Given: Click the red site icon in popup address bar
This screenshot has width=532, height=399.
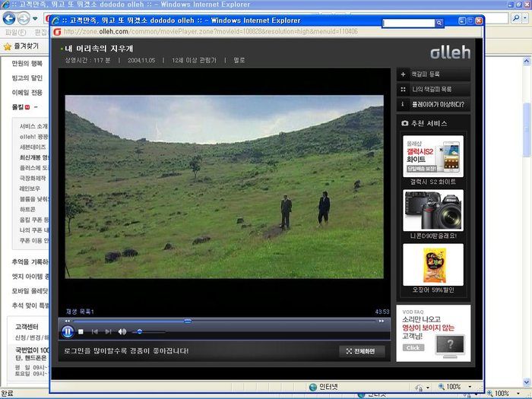Looking at the screenshot, I should [57, 32].
